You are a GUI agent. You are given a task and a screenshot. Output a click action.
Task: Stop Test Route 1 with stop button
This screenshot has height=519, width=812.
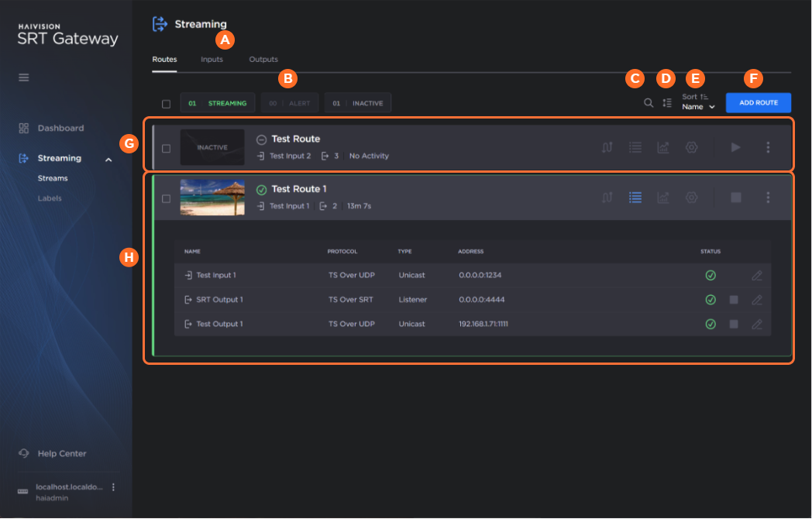click(735, 198)
